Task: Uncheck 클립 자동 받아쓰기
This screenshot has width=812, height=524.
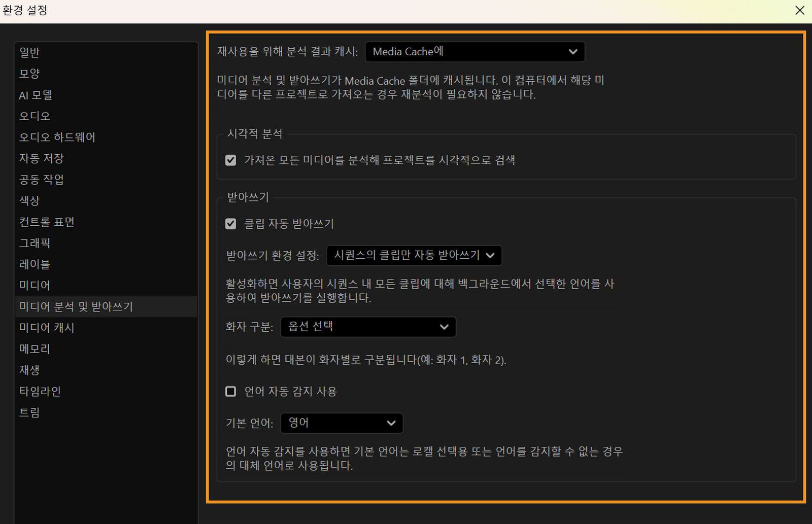Action: [x=231, y=224]
